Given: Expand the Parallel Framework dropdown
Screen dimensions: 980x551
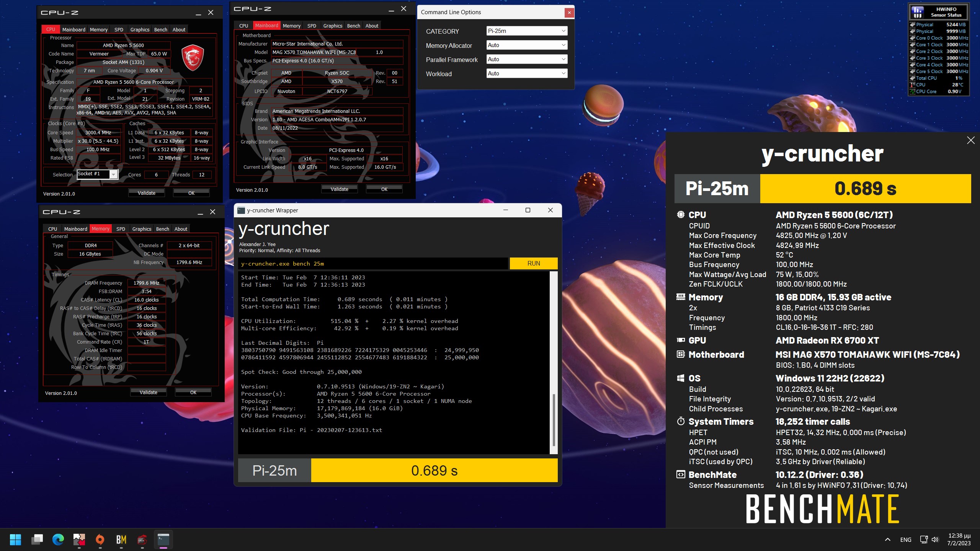Looking at the screenshot, I should tap(527, 59).
